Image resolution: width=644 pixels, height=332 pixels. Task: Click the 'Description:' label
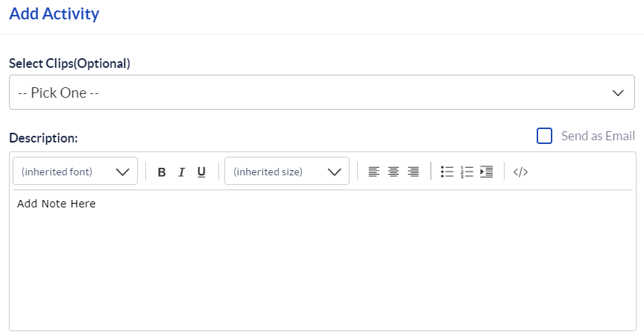point(43,138)
